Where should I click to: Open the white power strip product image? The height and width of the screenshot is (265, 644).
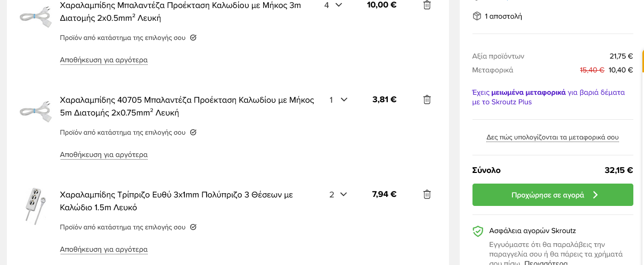(x=35, y=205)
